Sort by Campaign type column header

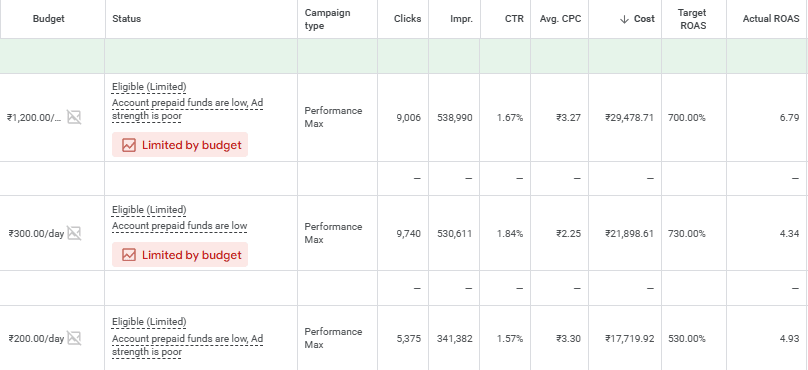pos(327,19)
